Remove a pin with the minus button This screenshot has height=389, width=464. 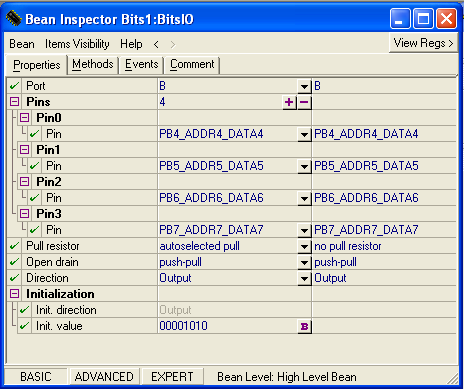coord(304,102)
